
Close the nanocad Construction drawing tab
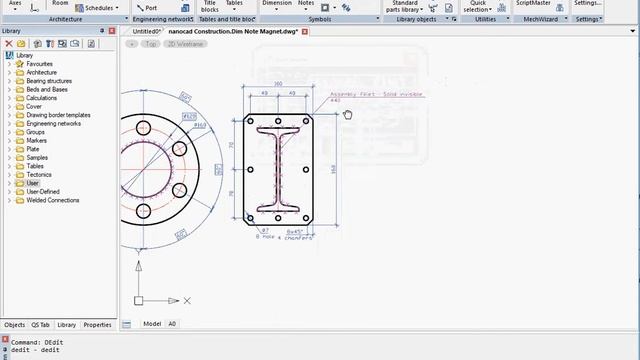304,31
